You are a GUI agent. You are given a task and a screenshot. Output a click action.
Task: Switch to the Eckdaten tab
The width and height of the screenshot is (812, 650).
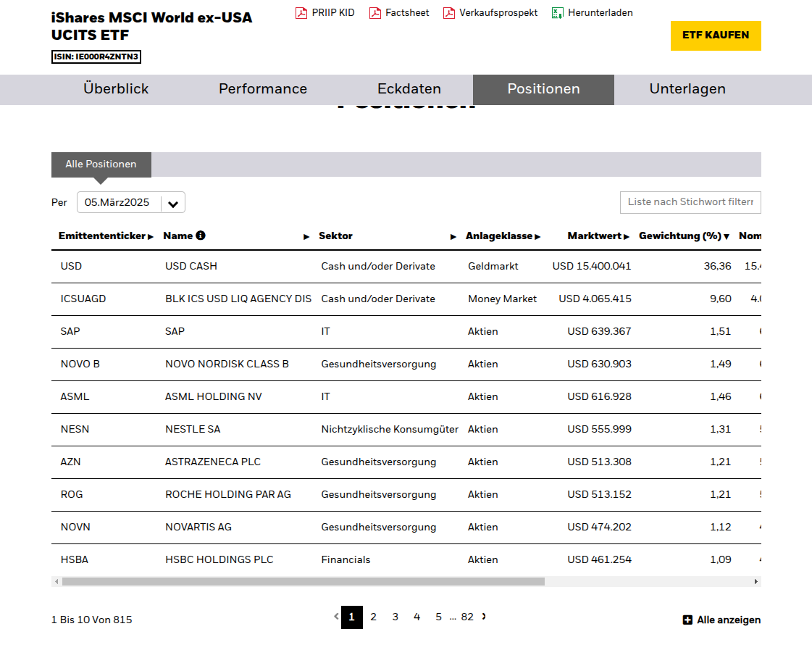tap(409, 89)
